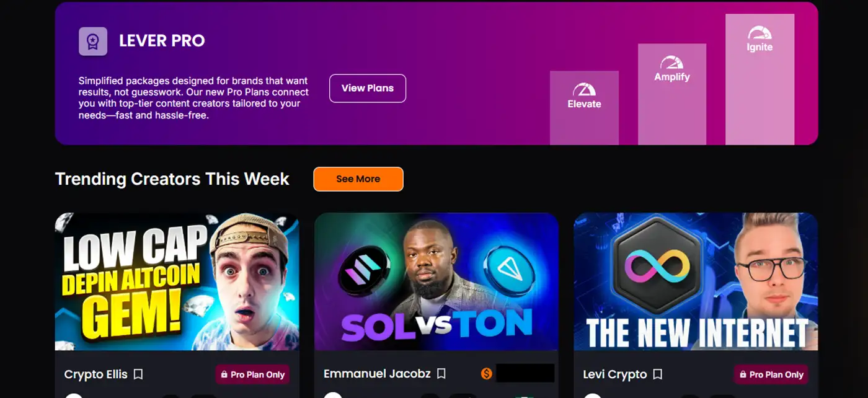Select the Elevate plan bar

584,108
